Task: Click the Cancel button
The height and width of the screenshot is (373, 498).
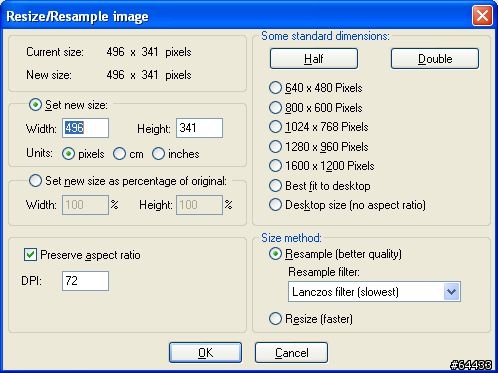Action: click(x=291, y=352)
